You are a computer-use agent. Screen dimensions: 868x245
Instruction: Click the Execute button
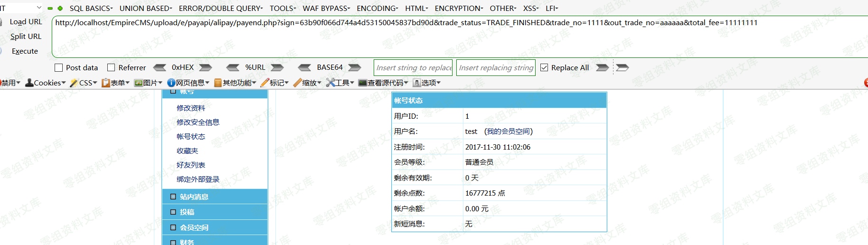(x=25, y=51)
